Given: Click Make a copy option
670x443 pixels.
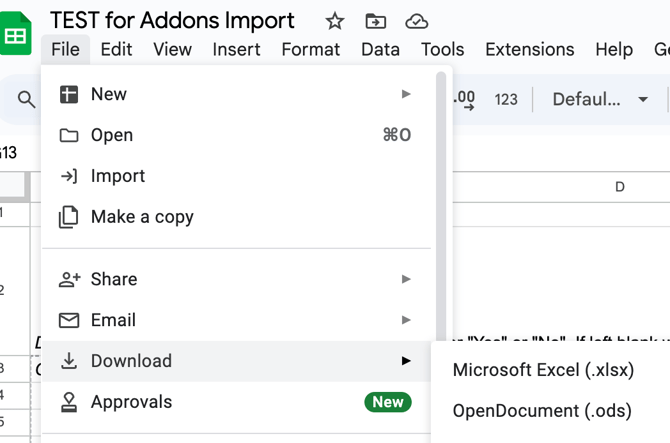Looking at the screenshot, I should tap(142, 217).
